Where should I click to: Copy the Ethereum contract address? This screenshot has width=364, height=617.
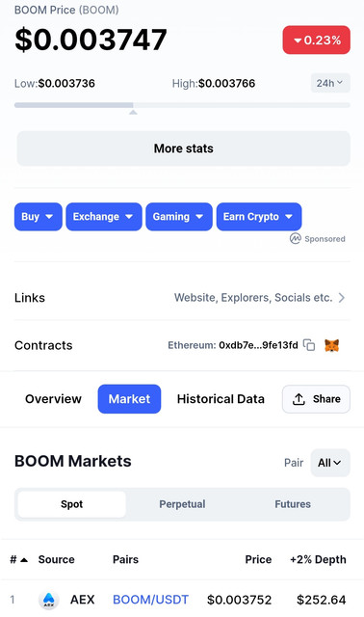coord(309,345)
